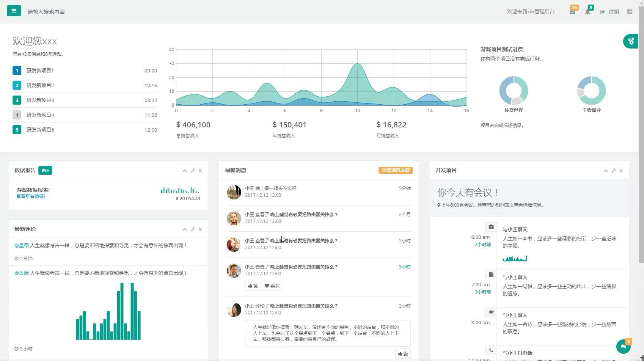Collapse the 开发项目 panel
The image size is (644, 361).
[x=606, y=171]
